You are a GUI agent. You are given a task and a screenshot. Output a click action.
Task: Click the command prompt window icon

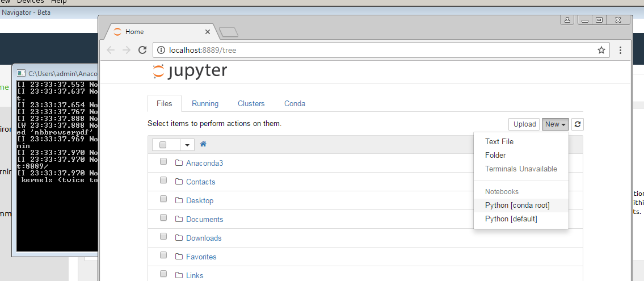point(22,73)
